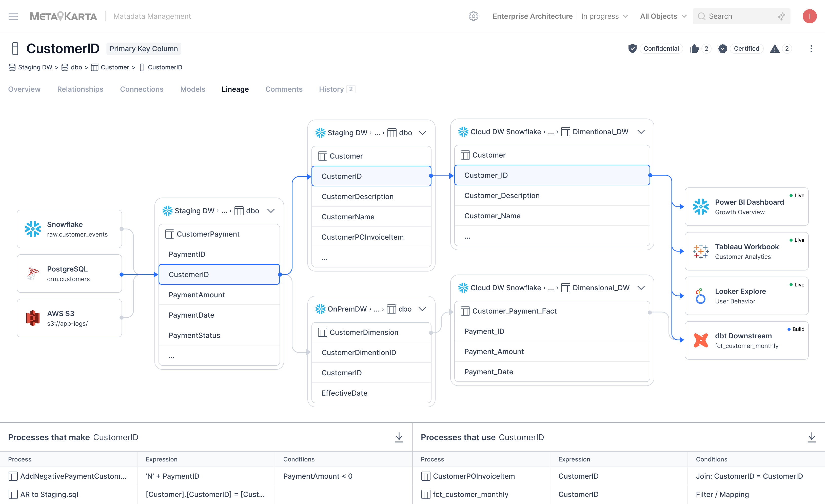
Task: Click the Enterprise Architecture label
Action: click(x=532, y=16)
